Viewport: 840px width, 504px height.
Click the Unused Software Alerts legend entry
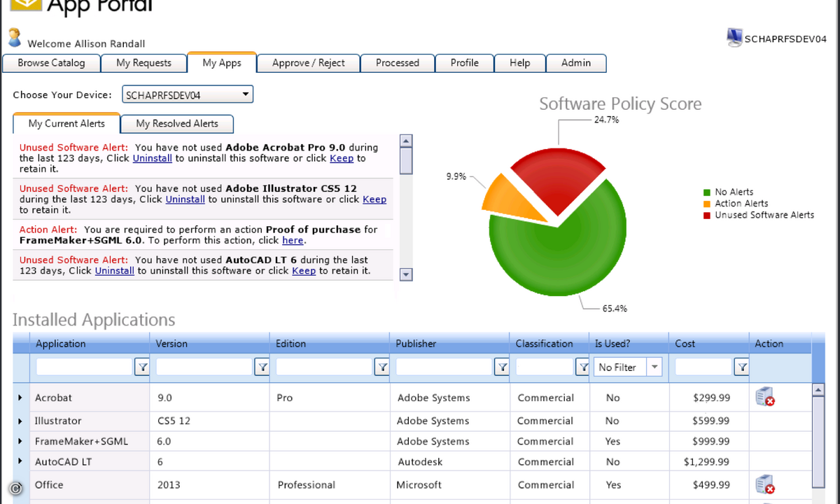click(x=759, y=215)
